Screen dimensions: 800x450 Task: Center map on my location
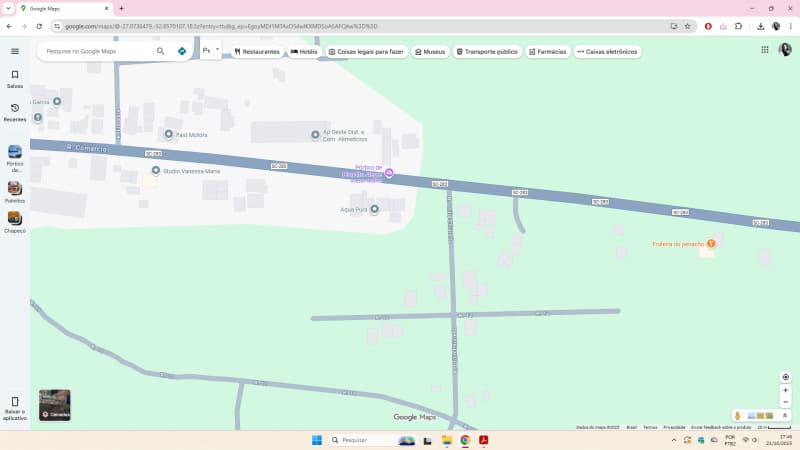tap(786, 377)
